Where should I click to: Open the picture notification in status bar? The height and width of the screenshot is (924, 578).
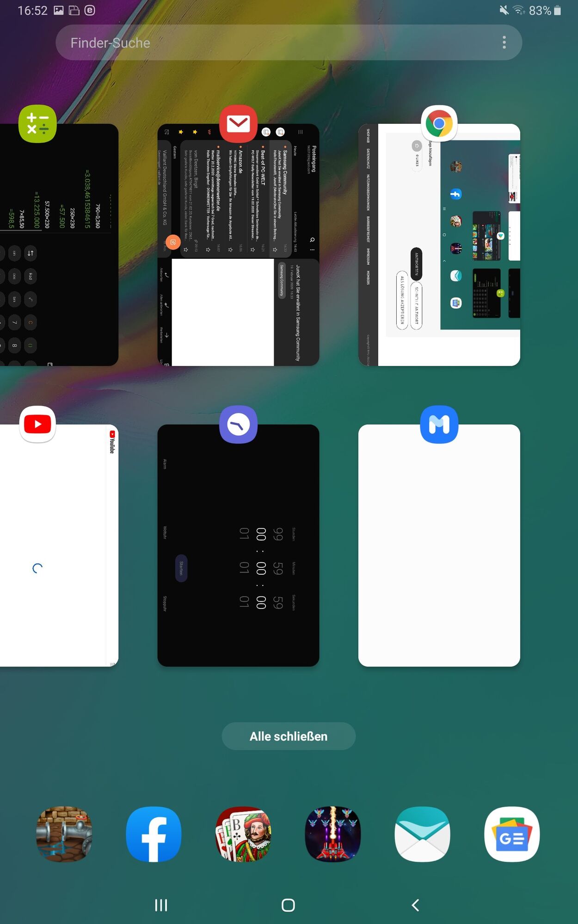[59, 10]
